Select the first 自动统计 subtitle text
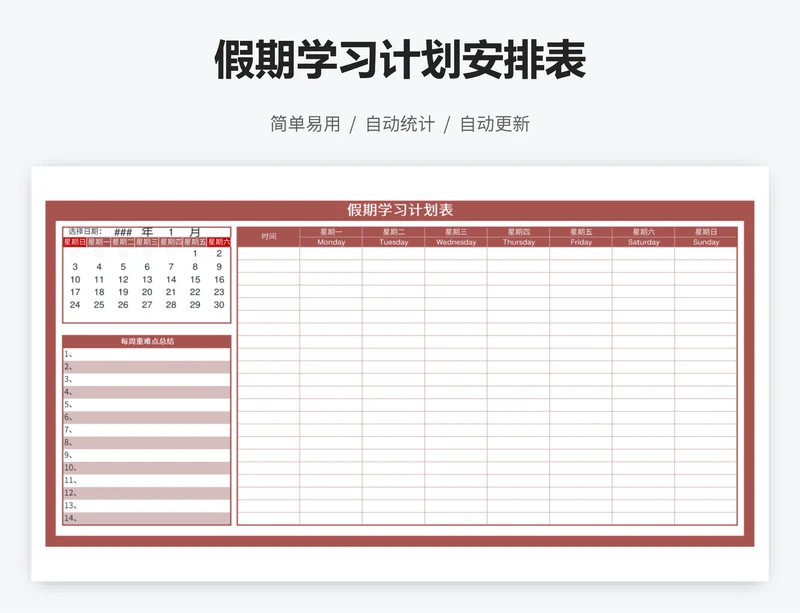Image resolution: width=800 pixels, height=613 pixels. point(400,124)
